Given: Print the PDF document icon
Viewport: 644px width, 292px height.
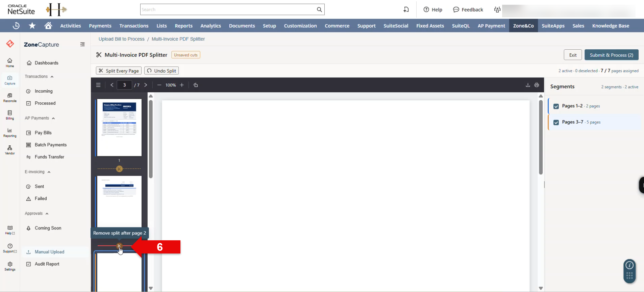Looking at the screenshot, I should [537, 85].
